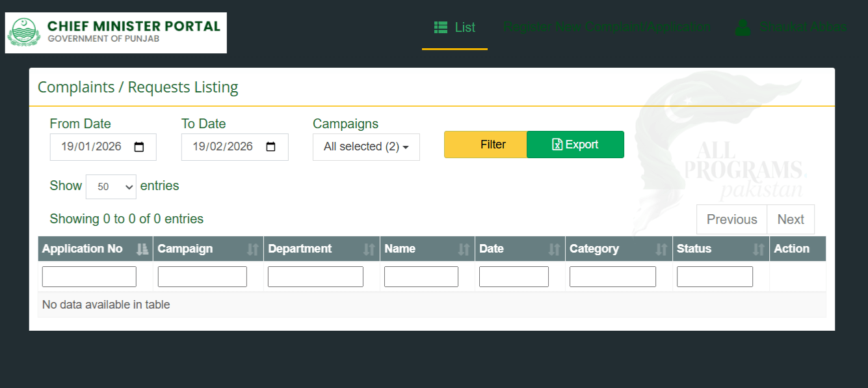868x388 pixels.
Task: Open Register New Complaint/Application
Action: [607, 27]
